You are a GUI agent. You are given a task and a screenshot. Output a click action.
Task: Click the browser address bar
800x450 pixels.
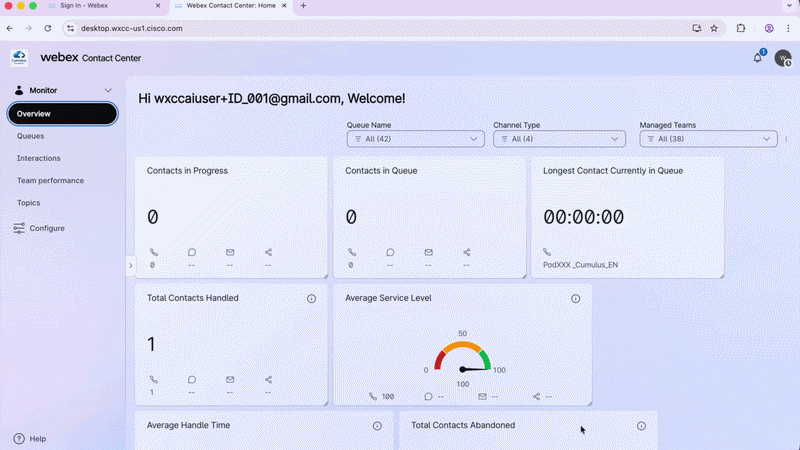378,29
